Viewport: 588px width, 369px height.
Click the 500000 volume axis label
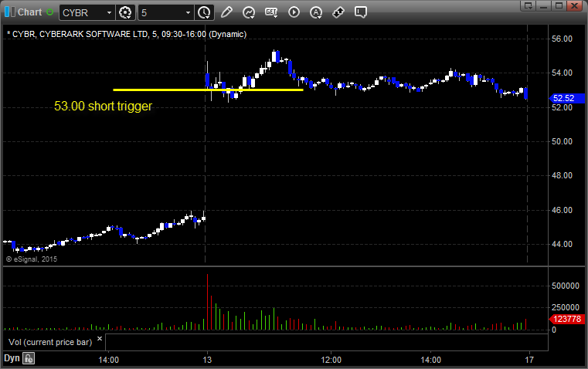(x=566, y=286)
